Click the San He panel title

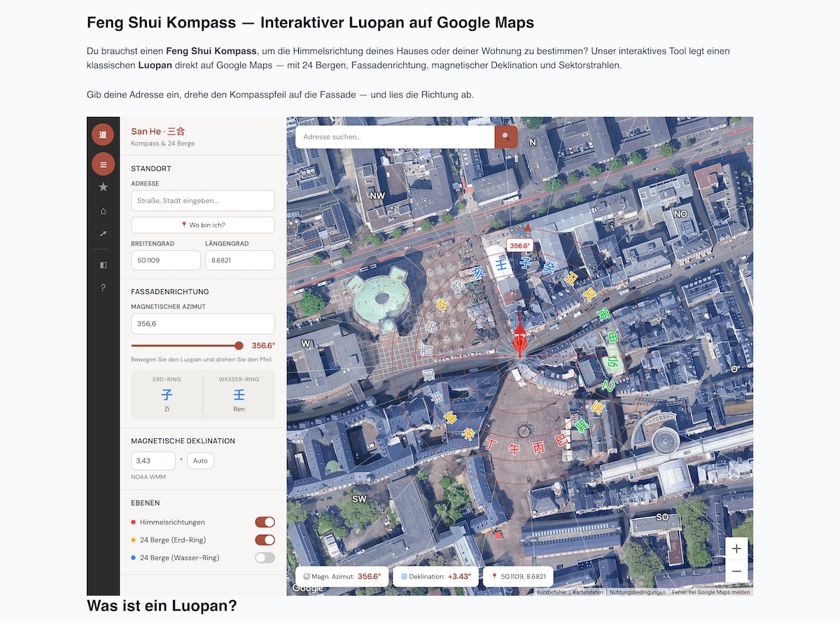(x=158, y=132)
